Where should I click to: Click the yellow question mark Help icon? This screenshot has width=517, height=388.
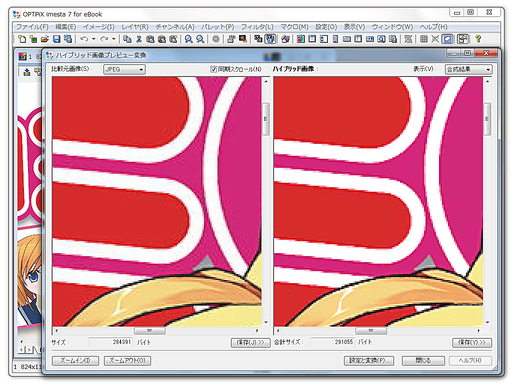[x=478, y=39]
